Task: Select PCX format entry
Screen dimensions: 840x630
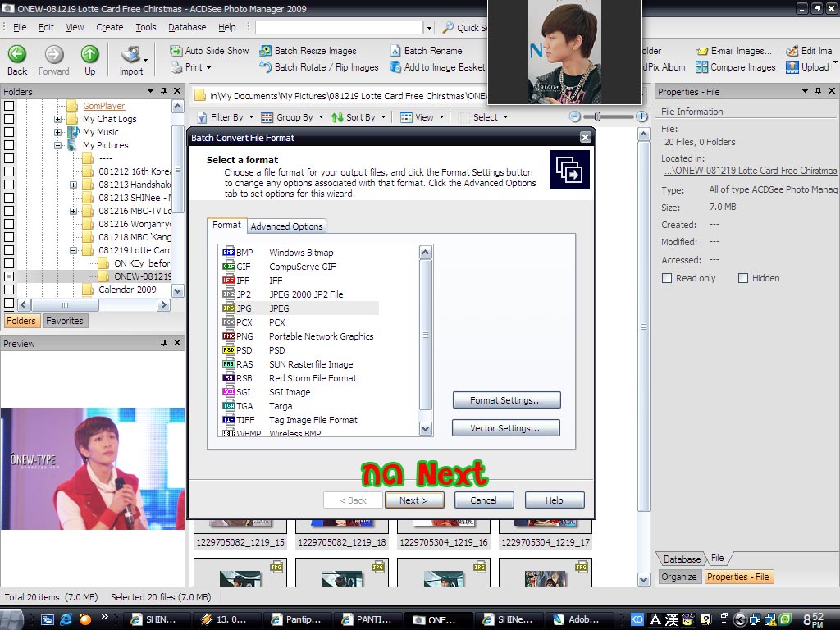Action: (x=300, y=322)
